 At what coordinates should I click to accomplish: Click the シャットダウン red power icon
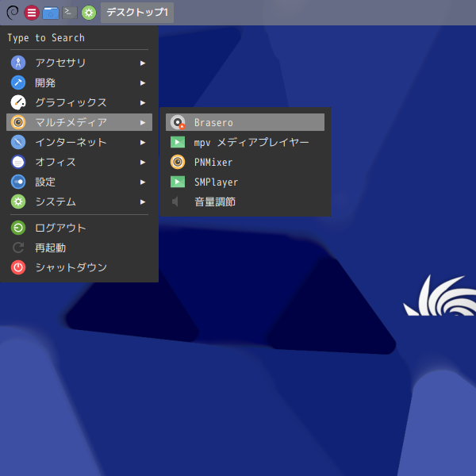click(18, 267)
